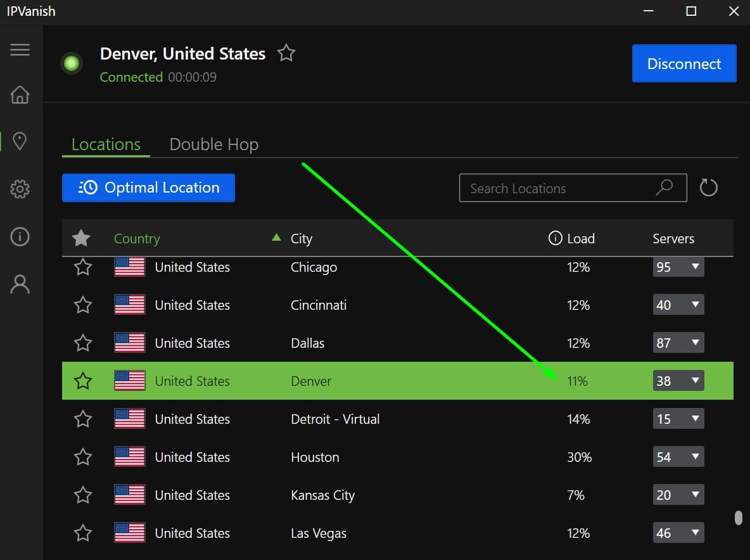Expand Dallas servers dropdown showing 87
Image resolution: width=750 pixels, height=560 pixels.
coord(678,343)
